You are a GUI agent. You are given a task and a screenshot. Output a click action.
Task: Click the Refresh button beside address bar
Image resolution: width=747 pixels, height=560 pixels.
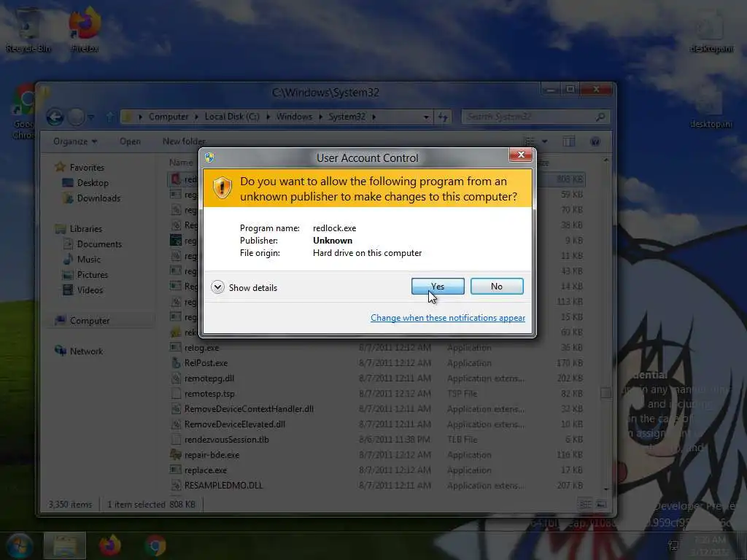coord(443,117)
